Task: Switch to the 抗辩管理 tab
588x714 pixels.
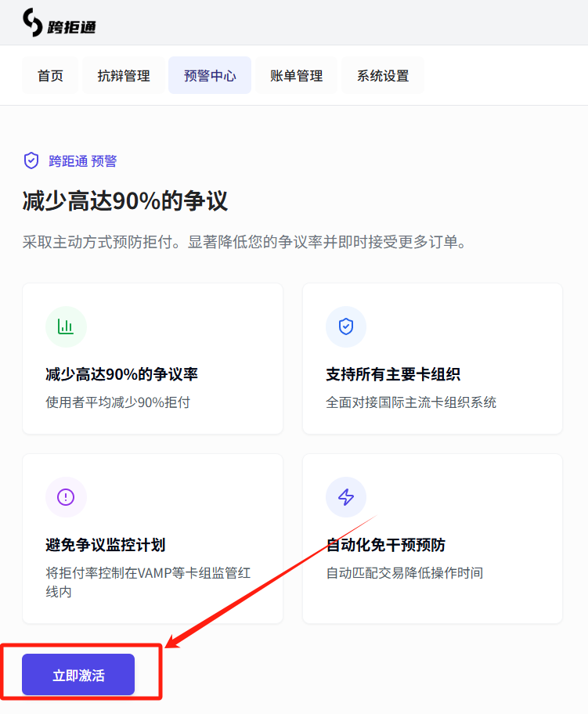Action: point(124,75)
